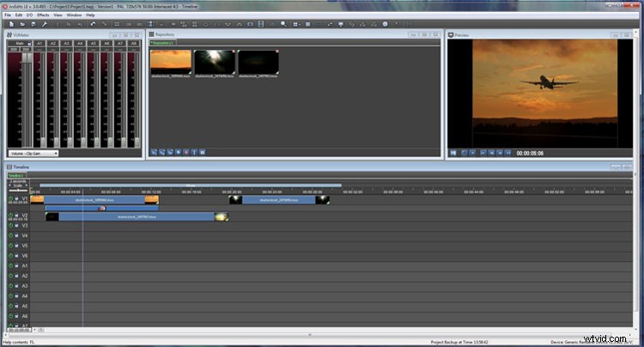Toggle the V4 track power button
The height and width of the screenshot is (347, 644).
pos(10,235)
